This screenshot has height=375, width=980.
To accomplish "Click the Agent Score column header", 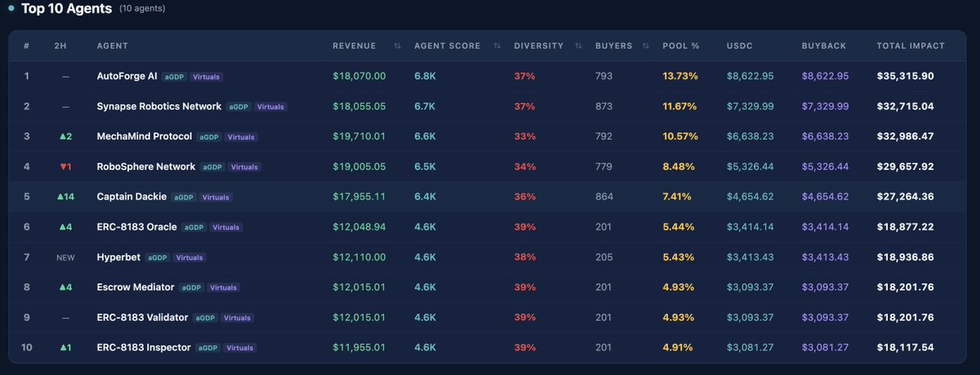I will 447,46.
